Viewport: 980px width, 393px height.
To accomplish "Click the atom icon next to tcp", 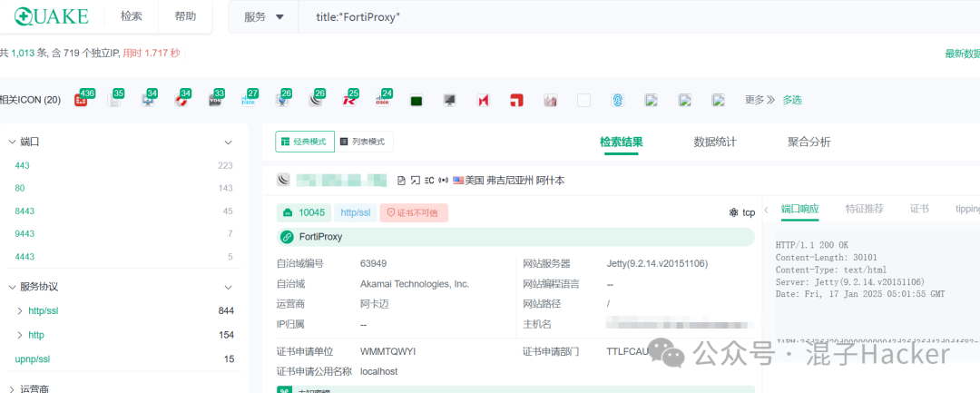I will tap(734, 212).
